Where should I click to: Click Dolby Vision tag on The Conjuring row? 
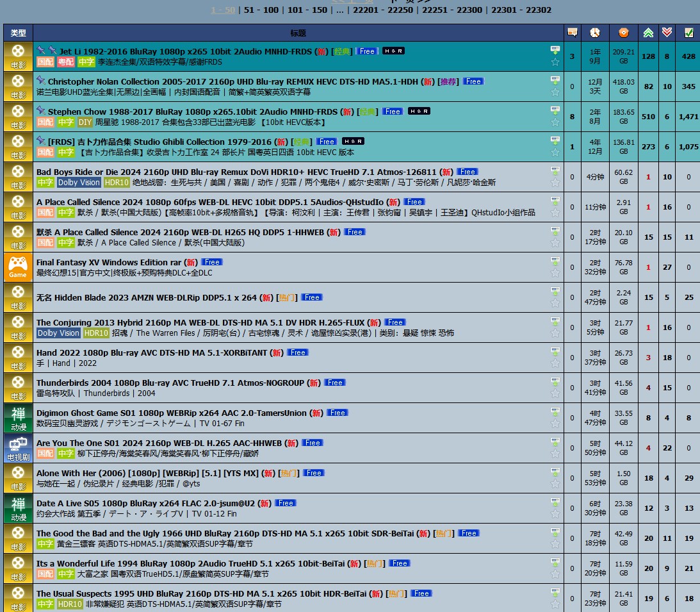click(58, 333)
